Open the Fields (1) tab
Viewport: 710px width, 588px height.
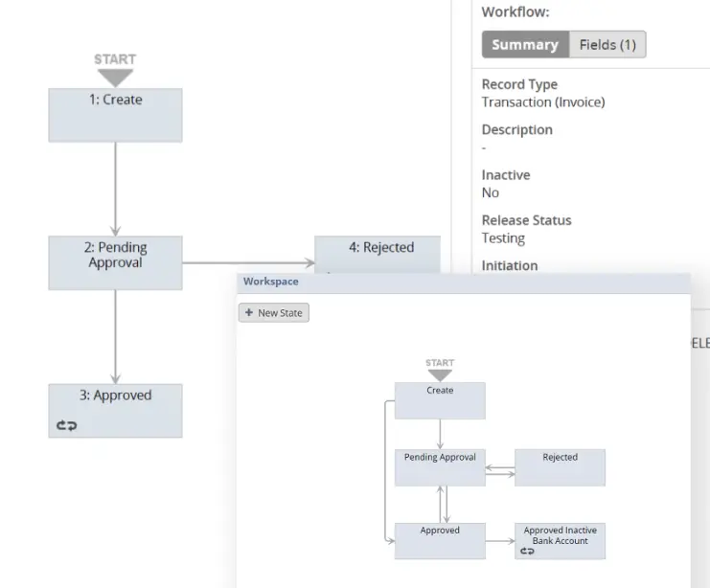[607, 45]
